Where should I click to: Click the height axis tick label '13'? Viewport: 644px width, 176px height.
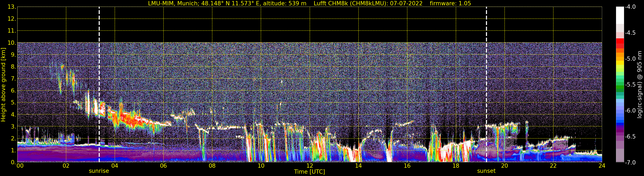[x=12, y=7]
